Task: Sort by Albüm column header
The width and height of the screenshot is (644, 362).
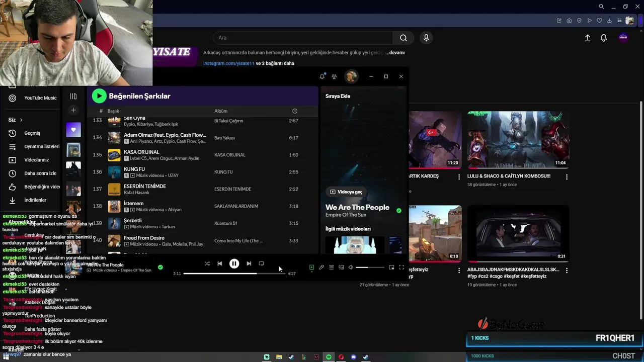Action: pyautogui.click(x=221, y=111)
